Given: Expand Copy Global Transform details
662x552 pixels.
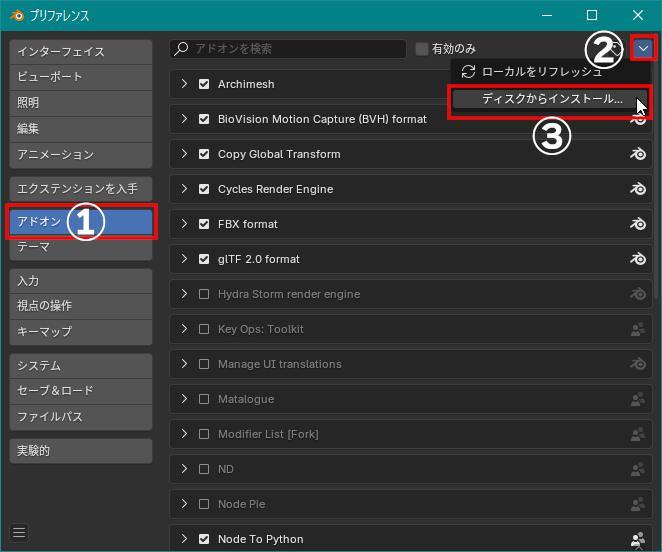Looking at the screenshot, I should (184, 154).
